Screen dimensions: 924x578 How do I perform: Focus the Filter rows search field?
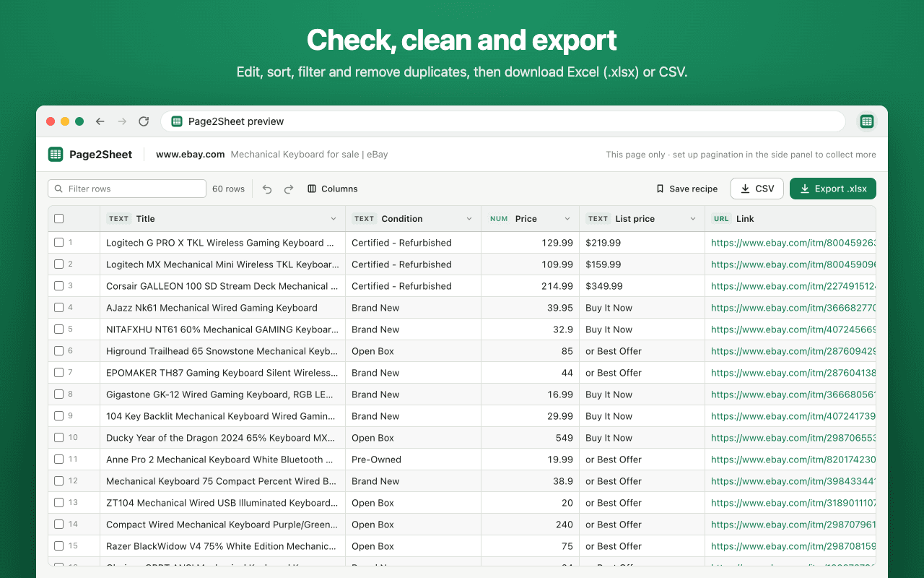(x=127, y=189)
